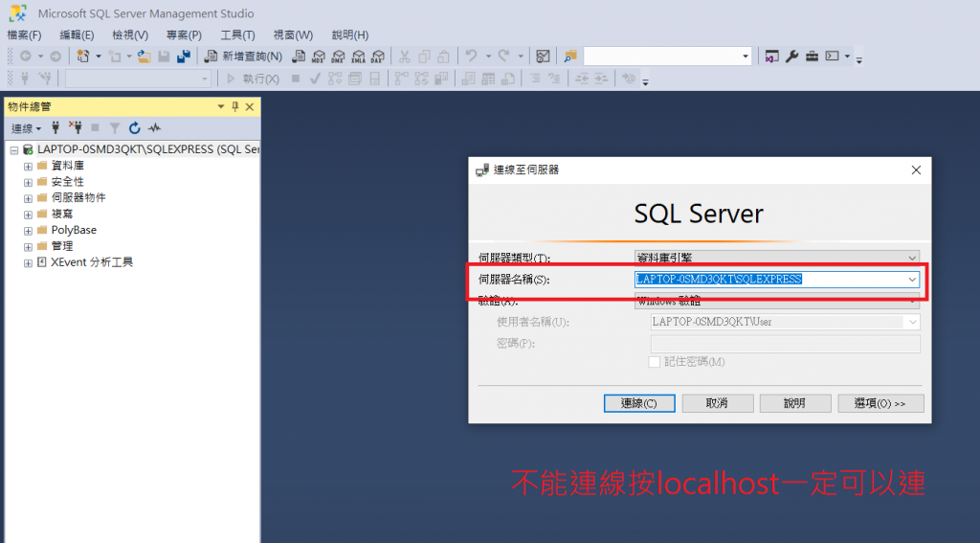Open the 物件總管 window position dropdown arrow
Viewport: 980px width, 543px height.
click(221, 107)
